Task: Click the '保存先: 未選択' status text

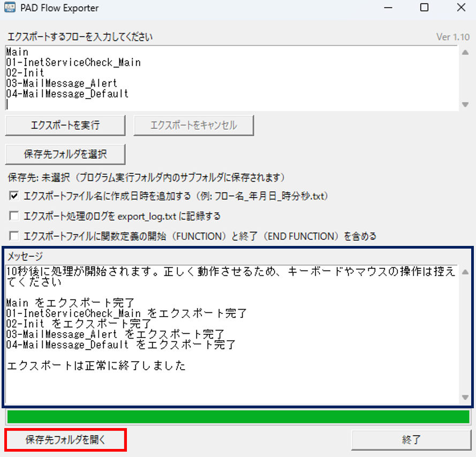Action: pyautogui.click(x=147, y=177)
